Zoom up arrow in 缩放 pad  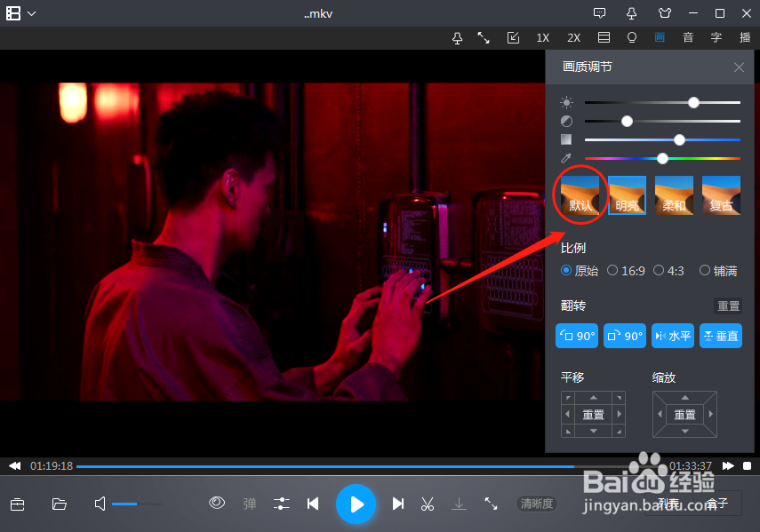tap(684, 397)
